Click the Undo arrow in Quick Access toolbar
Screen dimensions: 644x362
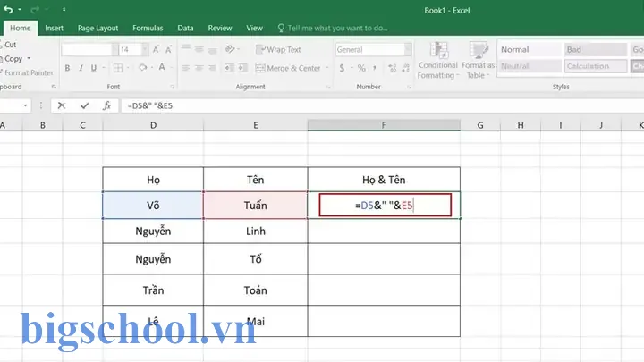[x=8, y=9]
